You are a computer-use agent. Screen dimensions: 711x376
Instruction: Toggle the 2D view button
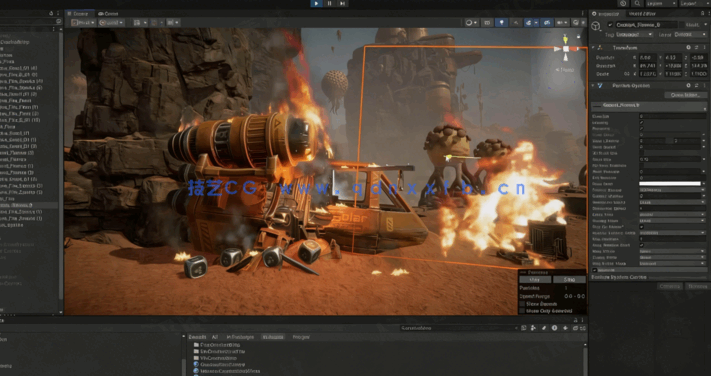click(x=487, y=22)
